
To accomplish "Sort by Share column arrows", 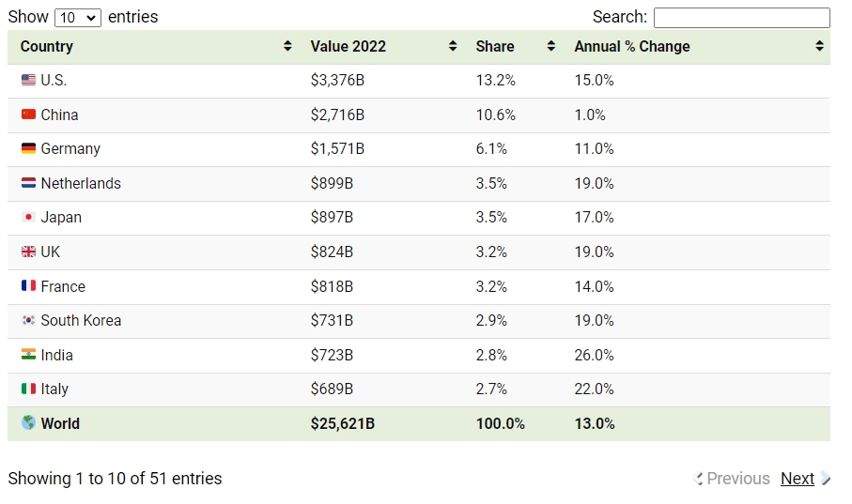I will pos(551,46).
